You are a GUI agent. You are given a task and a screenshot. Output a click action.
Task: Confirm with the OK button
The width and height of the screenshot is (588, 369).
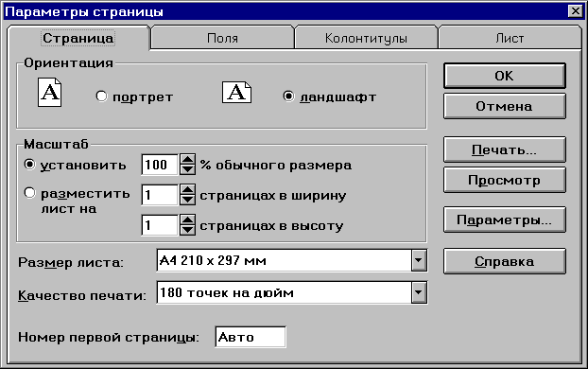505,76
